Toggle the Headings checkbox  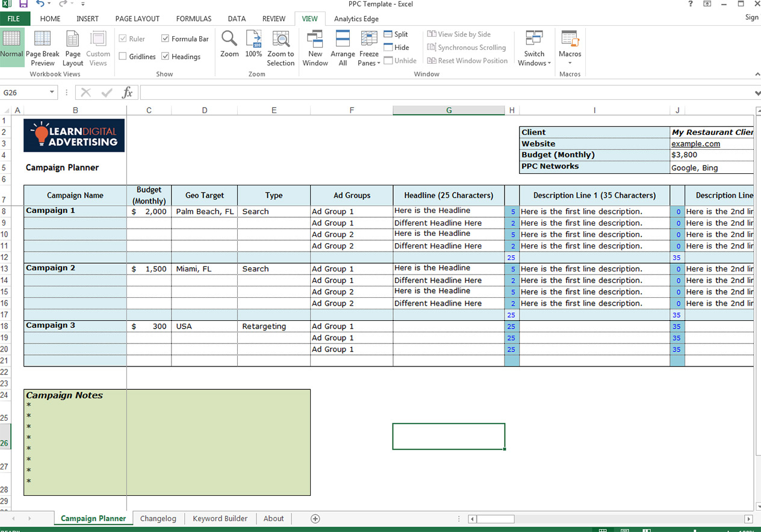[166, 57]
